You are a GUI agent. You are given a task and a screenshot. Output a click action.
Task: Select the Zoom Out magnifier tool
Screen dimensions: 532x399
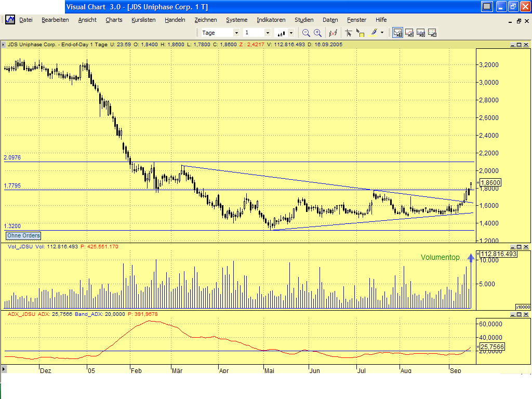point(305,32)
